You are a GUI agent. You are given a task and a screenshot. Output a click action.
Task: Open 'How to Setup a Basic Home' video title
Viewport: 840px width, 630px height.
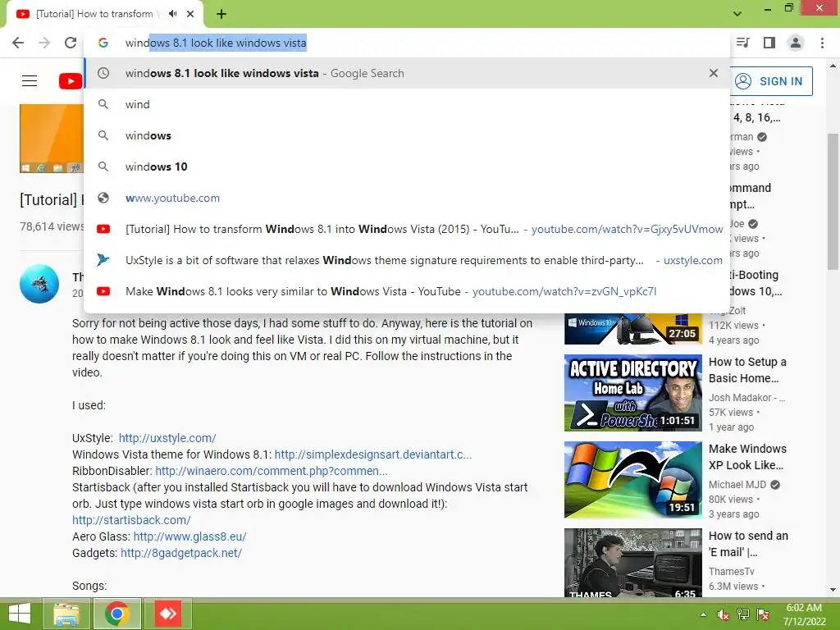[x=747, y=370]
